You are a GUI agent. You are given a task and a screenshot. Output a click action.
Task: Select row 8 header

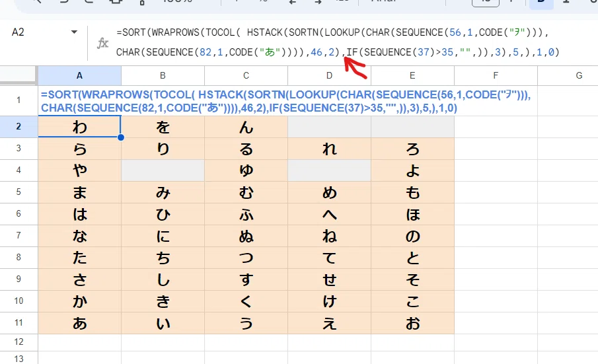pyautogui.click(x=19, y=257)
